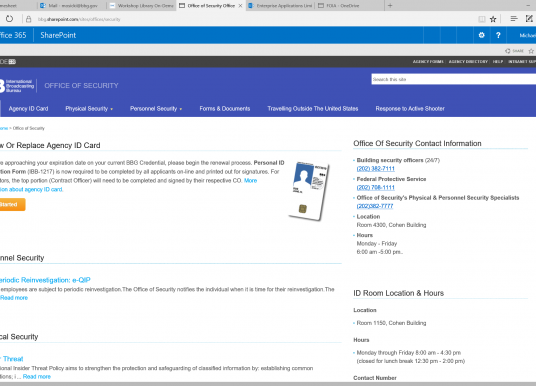Click the (202)382-7777 specialists number

pyautogui.click(x=375, y=206)
